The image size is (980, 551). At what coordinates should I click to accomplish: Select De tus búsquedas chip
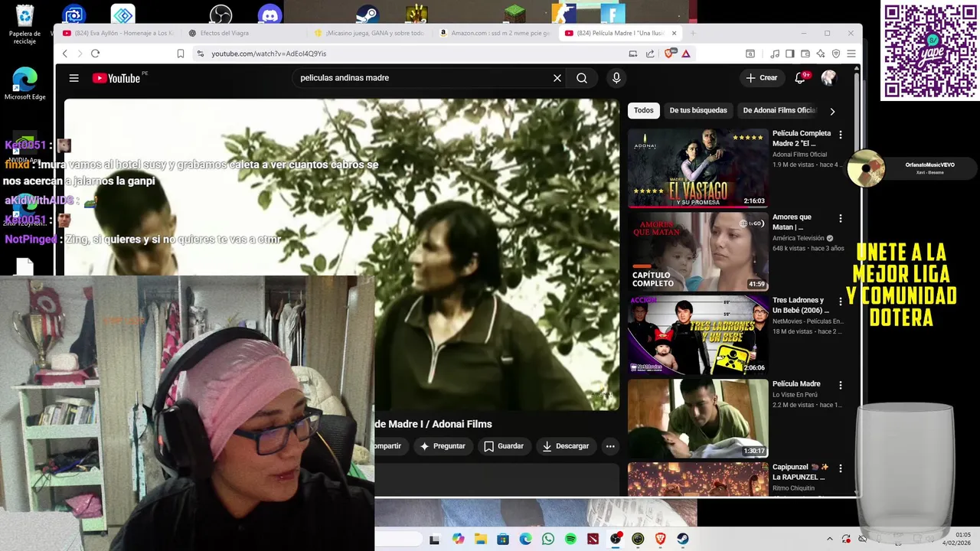(x=698, y=110)
